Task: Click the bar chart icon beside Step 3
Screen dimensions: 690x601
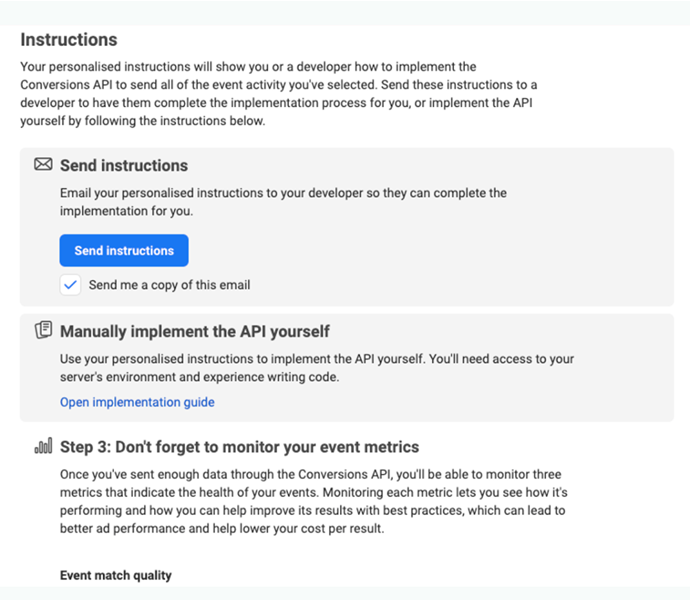Action: tap(43, 447)
